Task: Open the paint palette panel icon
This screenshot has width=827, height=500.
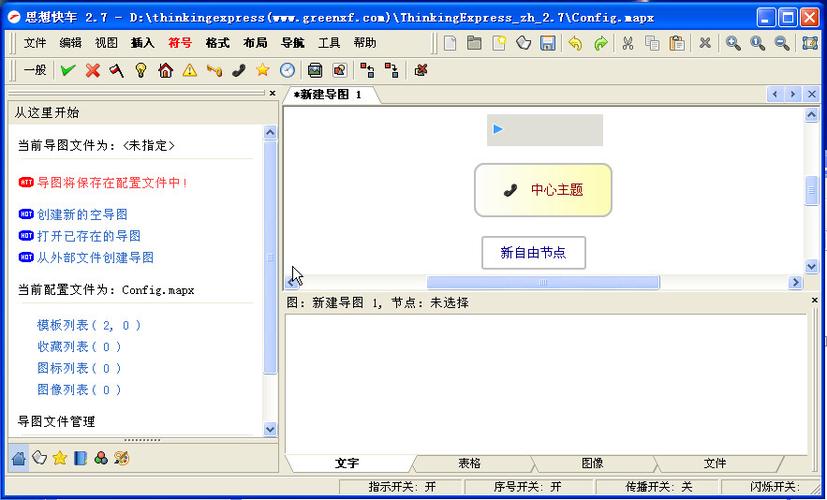Action: (121, 458)
